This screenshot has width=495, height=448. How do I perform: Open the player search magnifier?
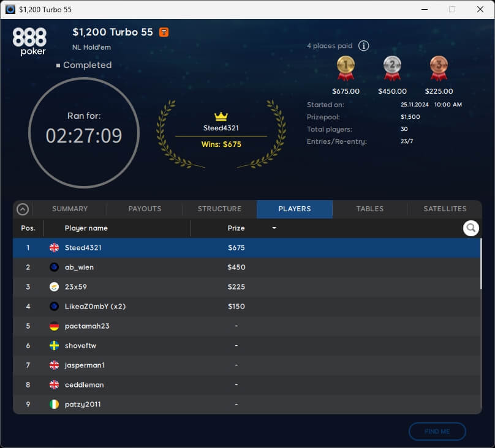click(x=470, y=228)
